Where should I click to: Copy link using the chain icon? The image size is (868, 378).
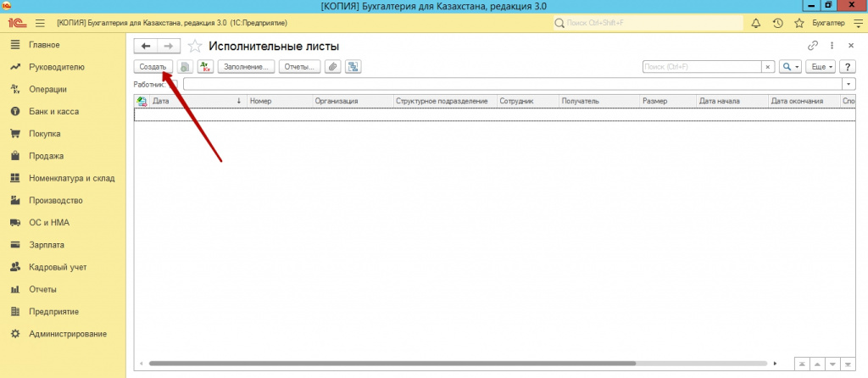(814, 46)
